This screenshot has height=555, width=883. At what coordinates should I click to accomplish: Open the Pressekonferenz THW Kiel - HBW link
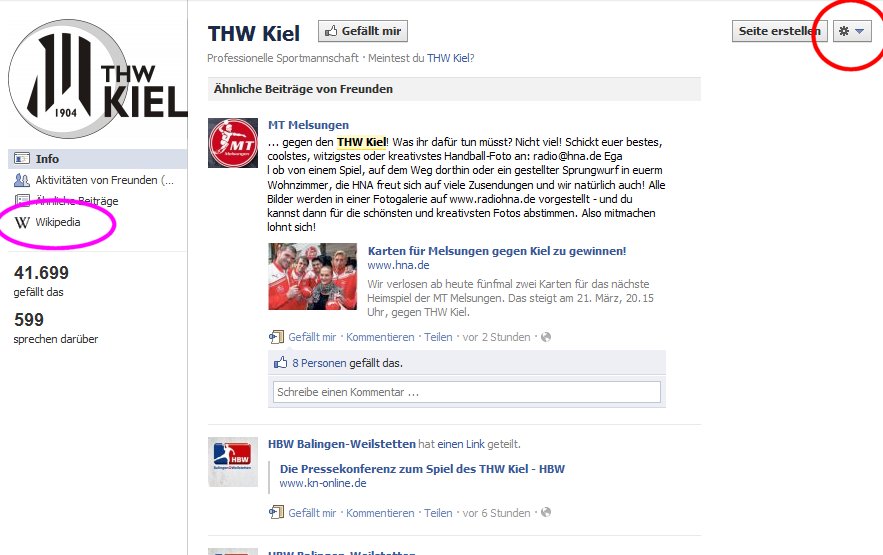pos(422,469)
